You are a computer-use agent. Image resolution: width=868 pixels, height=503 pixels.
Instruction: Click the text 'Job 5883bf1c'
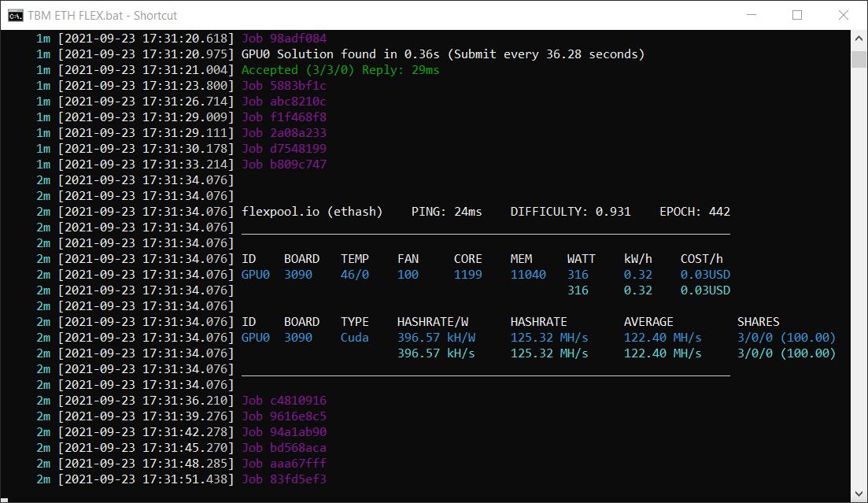coord(284,85)
